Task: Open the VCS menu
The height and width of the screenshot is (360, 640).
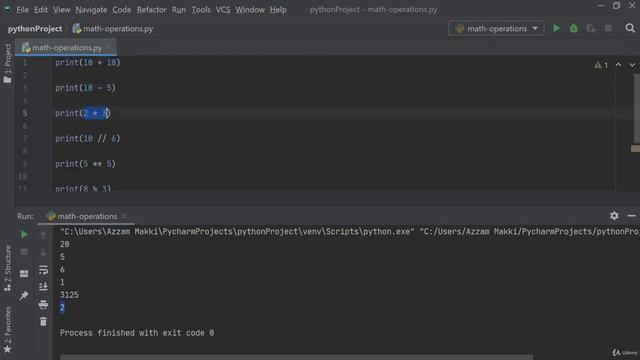Action: 223,9
